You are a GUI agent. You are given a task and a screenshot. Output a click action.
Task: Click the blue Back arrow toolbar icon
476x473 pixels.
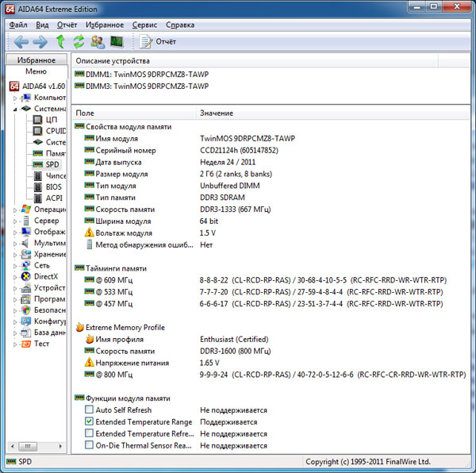click(21, 41)
